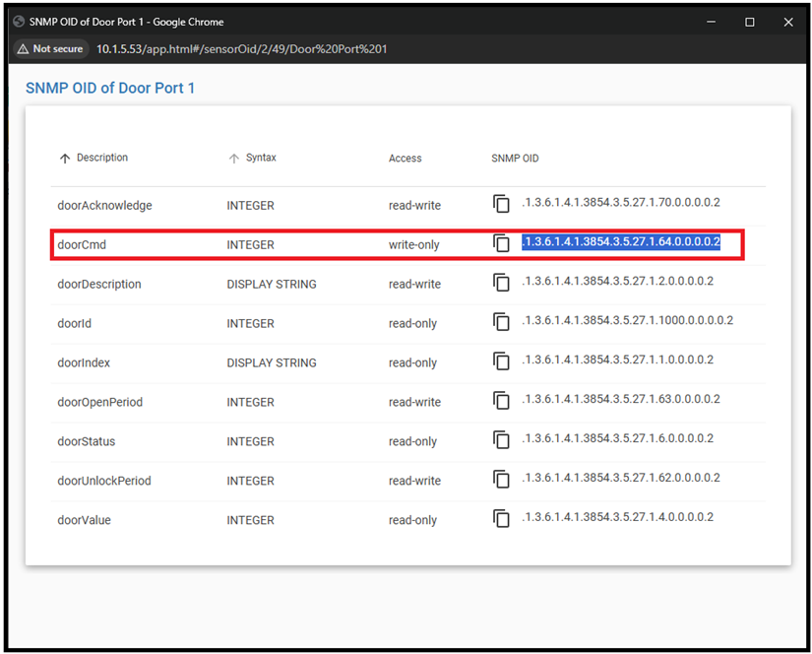Click the browser address bar URL
812x654 pixels.
coord(241,48)
